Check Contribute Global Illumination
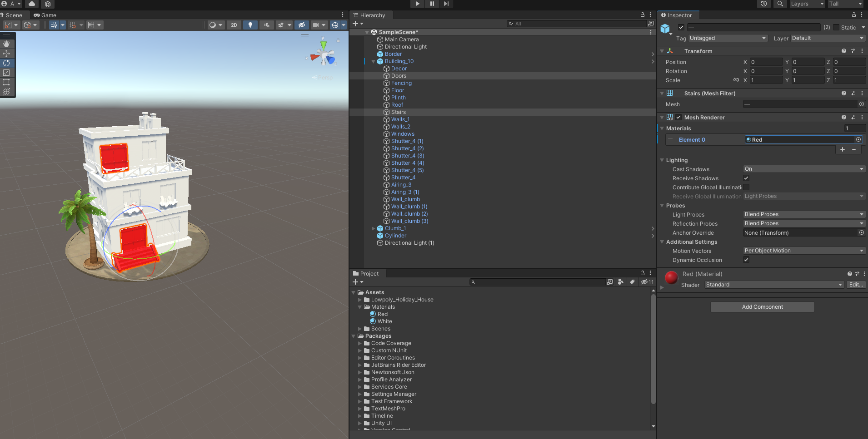Image resolution: width=868 pixels, height=439 pixels. tap(746, 187)
